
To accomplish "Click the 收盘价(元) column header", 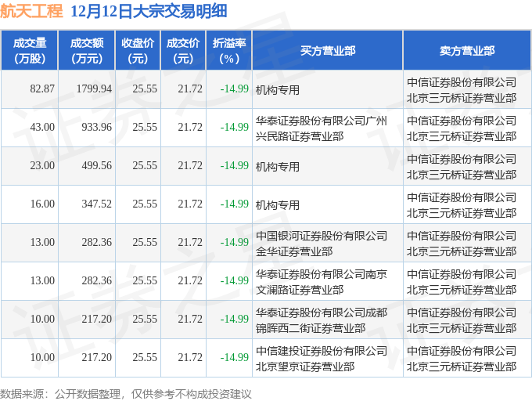I will 138,50.
